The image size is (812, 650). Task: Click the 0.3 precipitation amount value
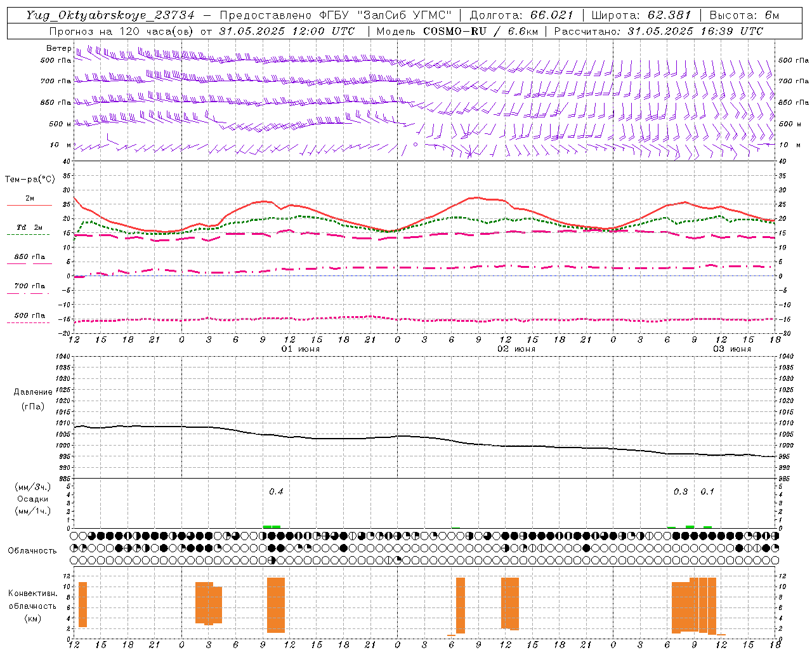click(681, 491)
